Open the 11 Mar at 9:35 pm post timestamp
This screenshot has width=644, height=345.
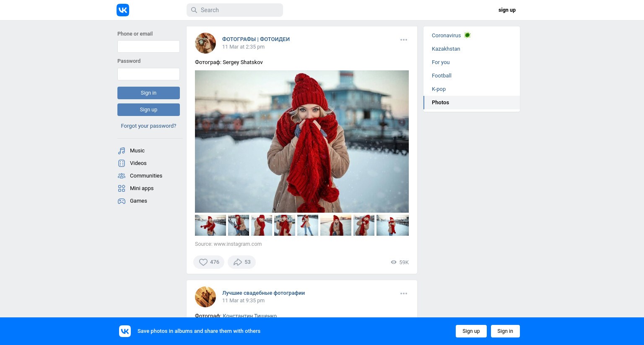[243, 301]
